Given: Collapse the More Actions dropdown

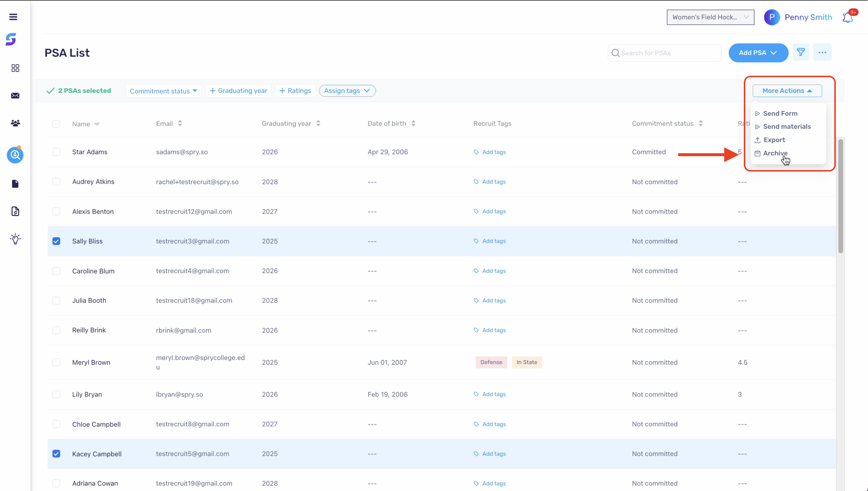Looking at the screenshot, I should (x=787, y=91).
